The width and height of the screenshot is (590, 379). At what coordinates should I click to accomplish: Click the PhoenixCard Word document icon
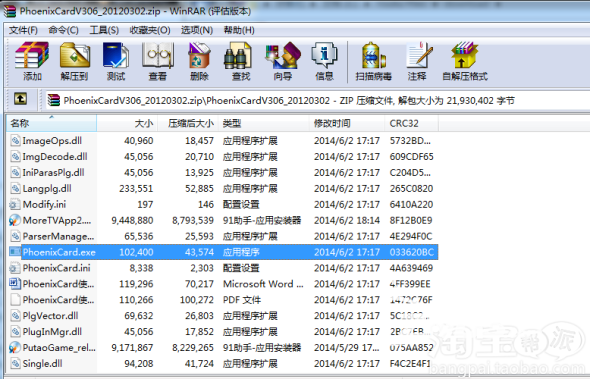(15, 283)
